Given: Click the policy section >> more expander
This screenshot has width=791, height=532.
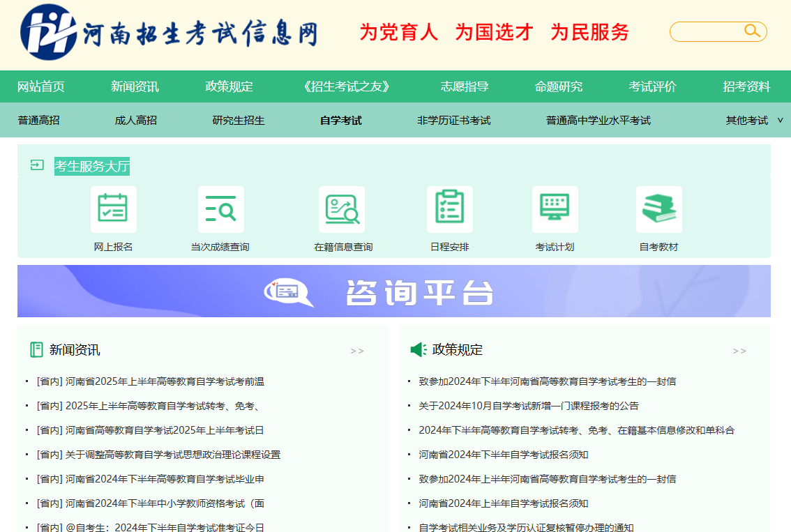Looking at the screenshot, I should coord(739,351).
